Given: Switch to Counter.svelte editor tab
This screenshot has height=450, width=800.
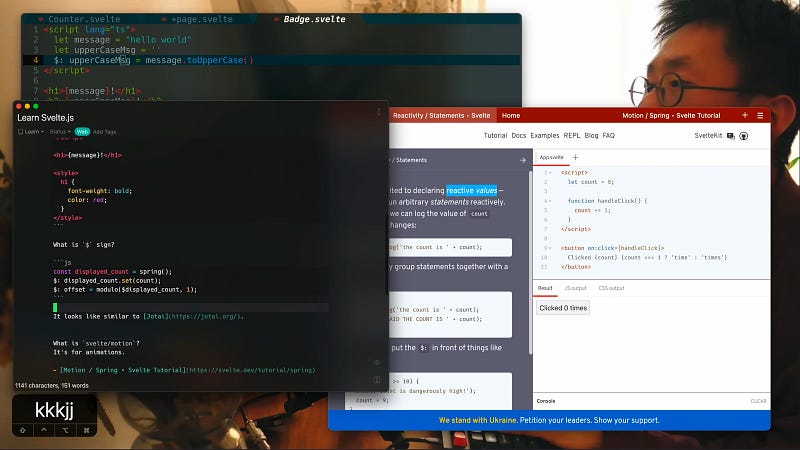Looking at the screenshot, I should (84, 19).
